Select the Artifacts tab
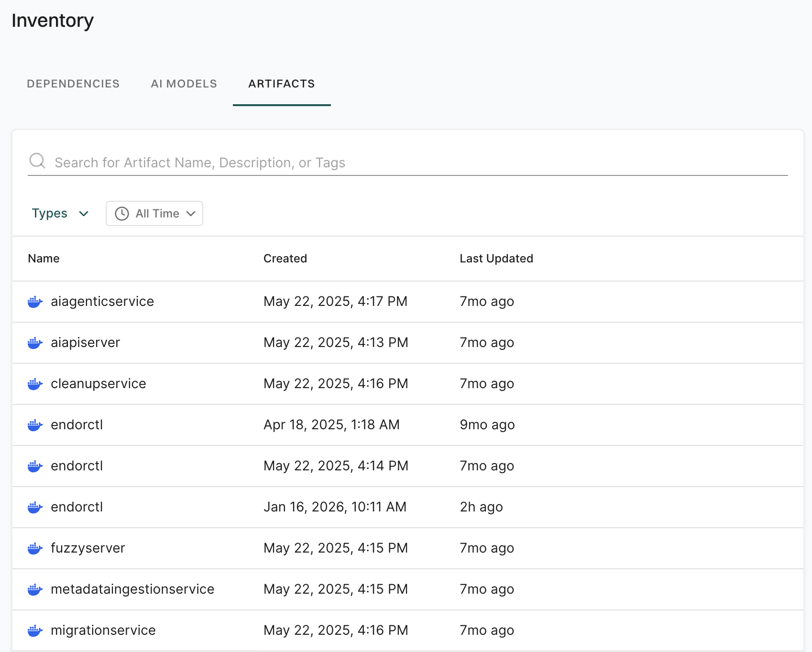Image resolution: width=812 pixels, height=652 pixels. pos(281,84)
